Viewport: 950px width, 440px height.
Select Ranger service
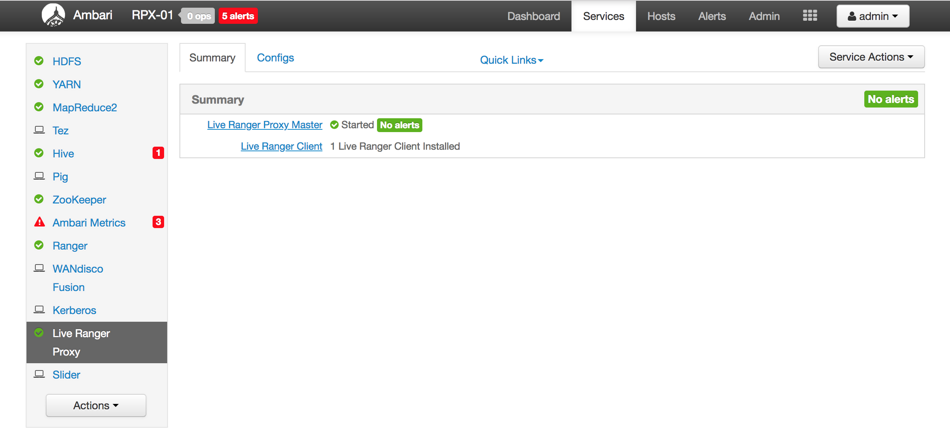[x=70, y=245]
